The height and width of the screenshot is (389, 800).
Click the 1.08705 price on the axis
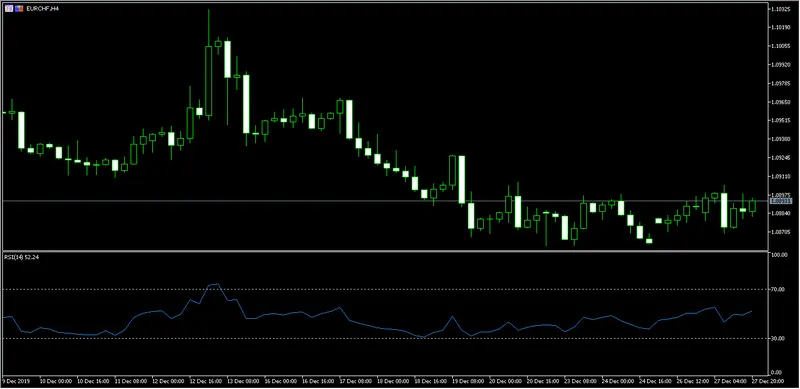[x=781, y=232]
